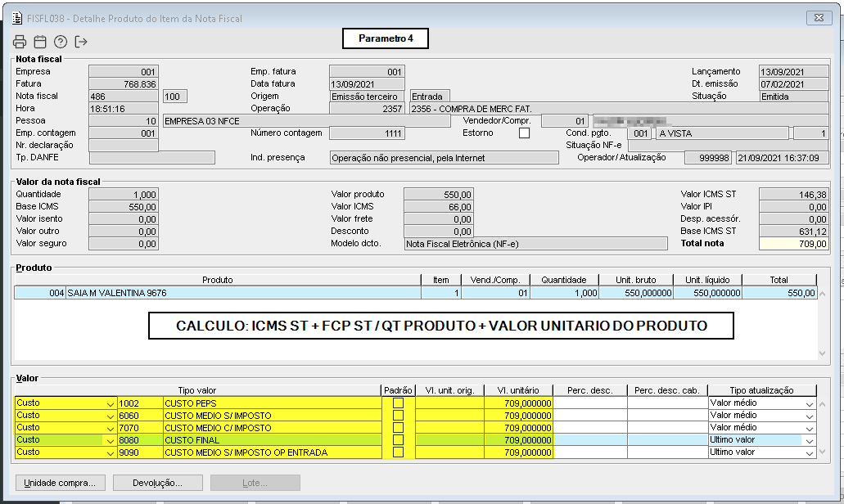
Task: Click the Operação field 2357
Action: click(x=367, y=109)
